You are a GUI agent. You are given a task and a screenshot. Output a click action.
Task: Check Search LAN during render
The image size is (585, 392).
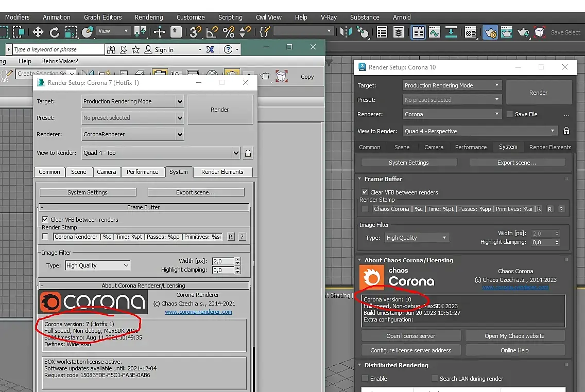pyautogui.click(x=435, y=379)
